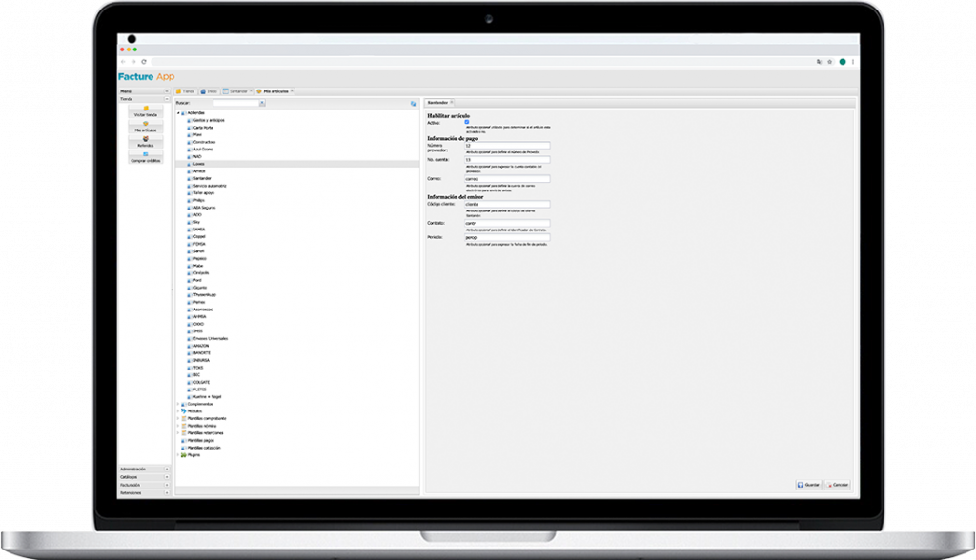Reload the page with browser refresh icon
The image size is (976, 560).
[x=144, y=61]
